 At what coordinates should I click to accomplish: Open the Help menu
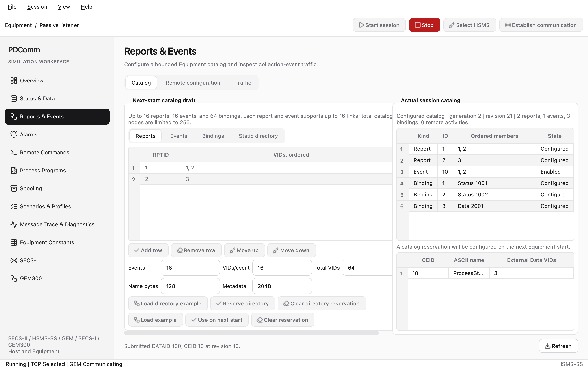[x=87, y=7]
